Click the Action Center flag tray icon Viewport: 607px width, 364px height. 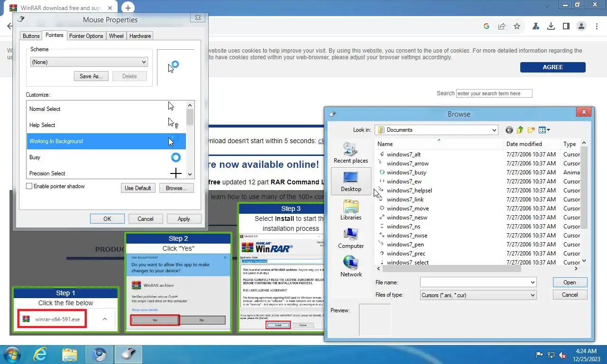click(x=539, y=355)
